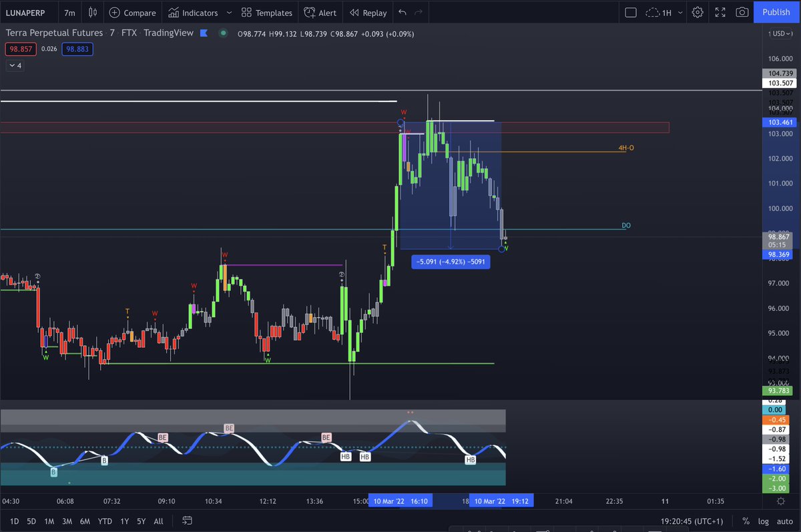Image resolution: width=801 pixels, height=532 pixels.
Task: Open the go to date icon
Action: point(187,521)
